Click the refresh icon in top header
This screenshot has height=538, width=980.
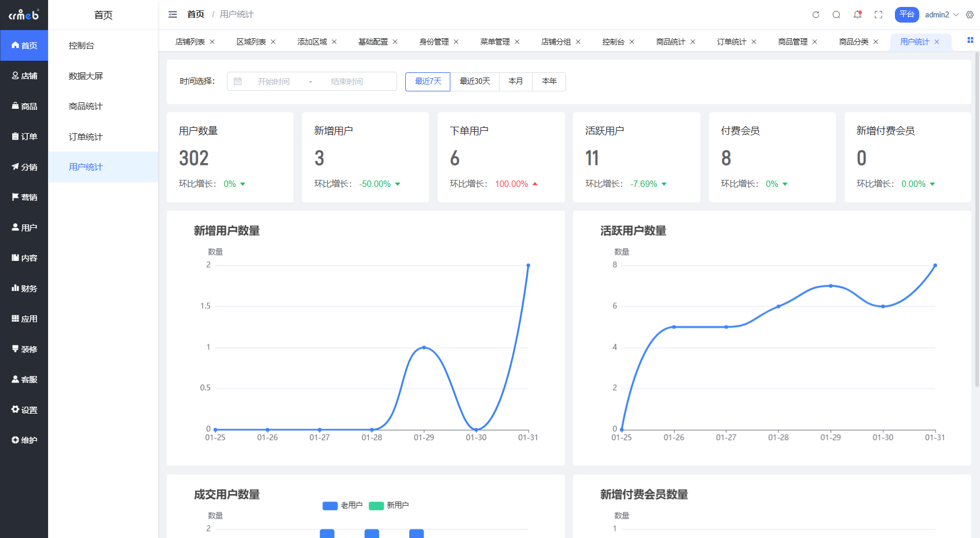pyautogui.click(x=816, y=15)
